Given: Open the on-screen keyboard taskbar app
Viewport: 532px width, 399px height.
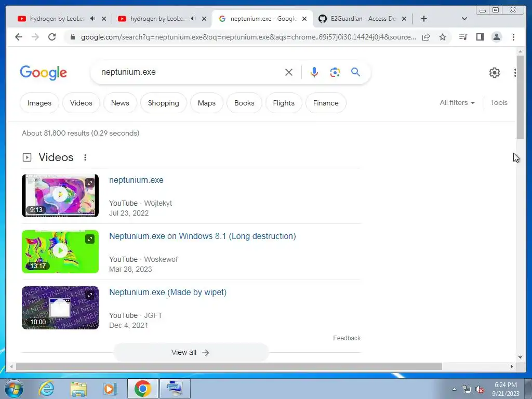Looking at the screenshot, I should point(175,389).
